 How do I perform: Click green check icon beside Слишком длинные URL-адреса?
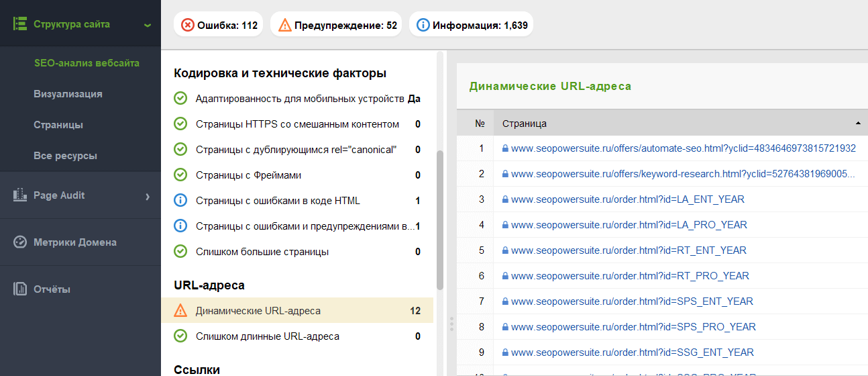tap(180, 336)
